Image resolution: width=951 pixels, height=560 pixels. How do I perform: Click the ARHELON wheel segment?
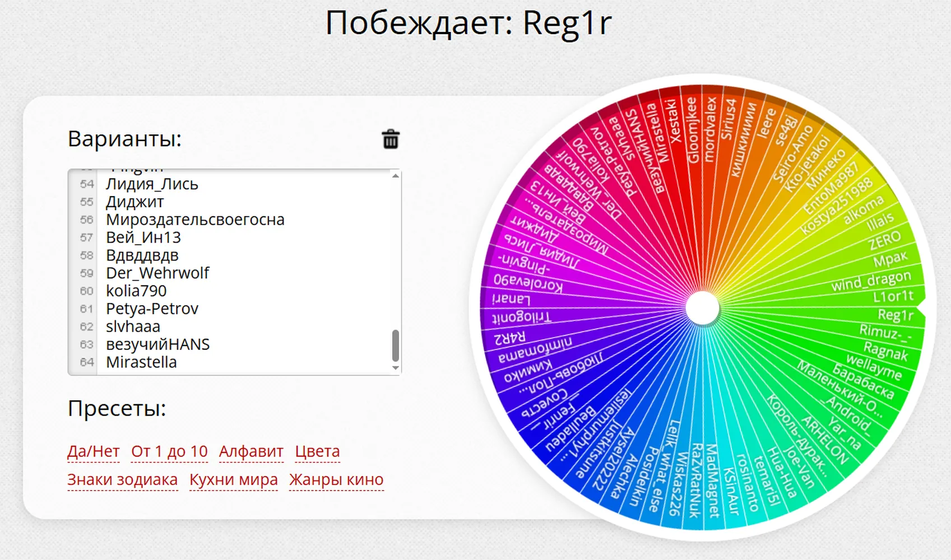(x=825, y=440)
